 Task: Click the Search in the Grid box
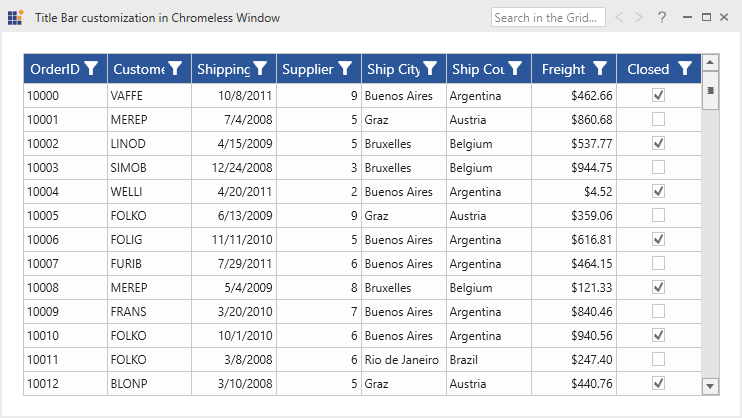point(547,18)
